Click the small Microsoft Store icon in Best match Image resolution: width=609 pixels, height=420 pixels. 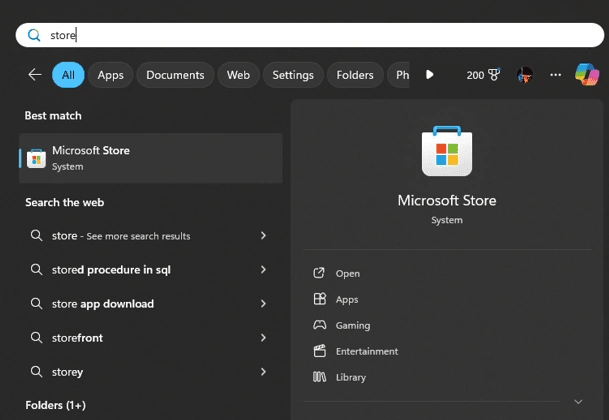click(x=36, y=158)
